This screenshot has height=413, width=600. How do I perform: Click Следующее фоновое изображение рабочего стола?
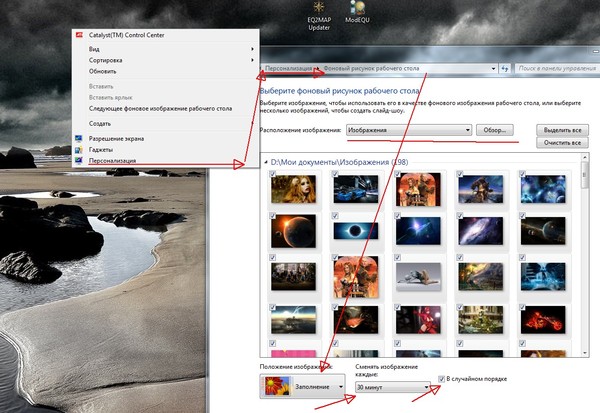click(160, 109)
